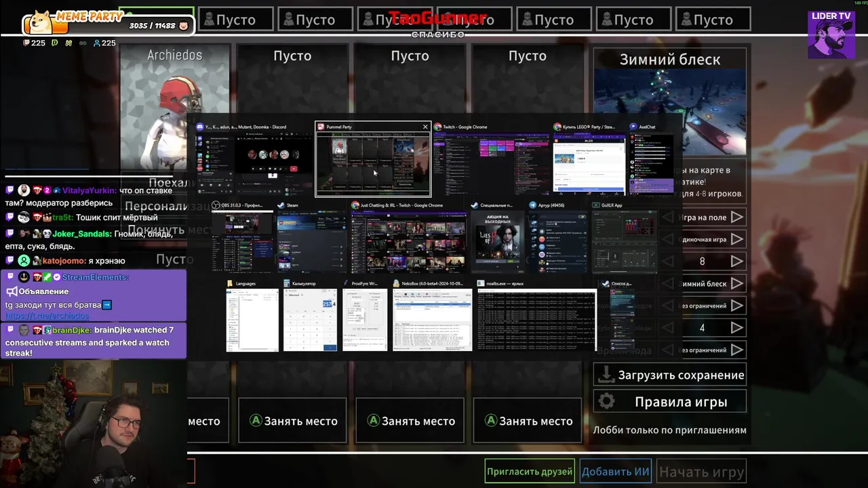868x488 pixels.
Task: Click StreamElements username in chat
Action: (x=95, y=277)
